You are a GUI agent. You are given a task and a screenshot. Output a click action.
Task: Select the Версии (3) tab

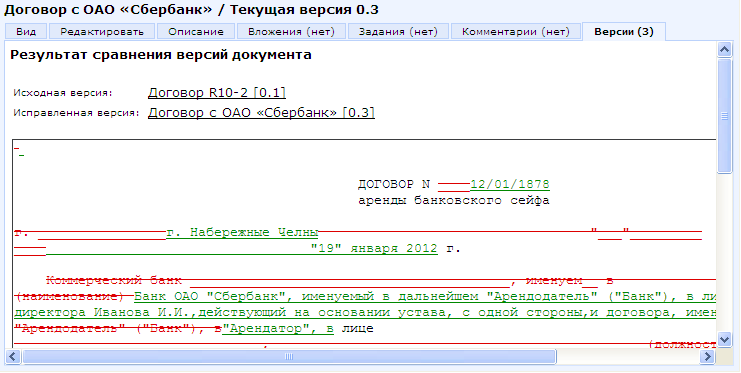624,32
